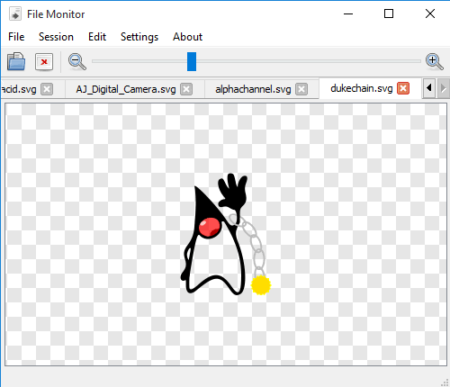Viewport: 450px width, 387px height.
Task: Click the Duke mascot image in the preview
Action: 226,235
